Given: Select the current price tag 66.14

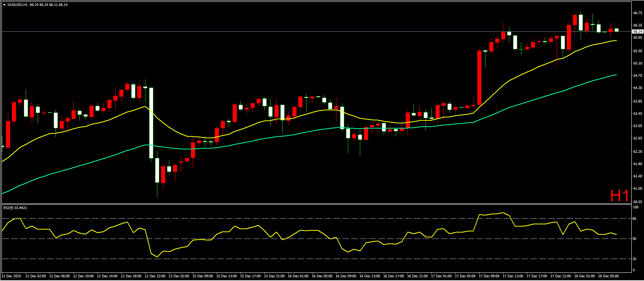Looking at the screenshot, I should coord(638,32).
